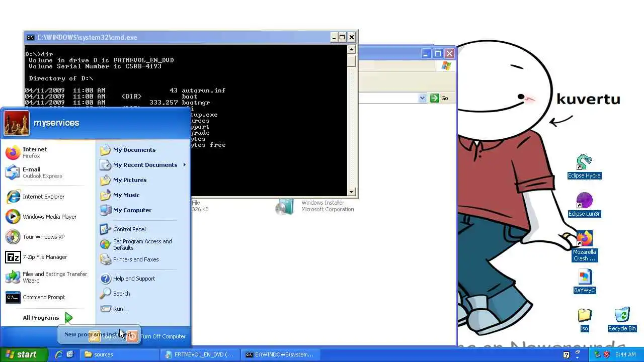The image size is (644, 362).
Task: Open Help and Support
Action: coord(143,279)
